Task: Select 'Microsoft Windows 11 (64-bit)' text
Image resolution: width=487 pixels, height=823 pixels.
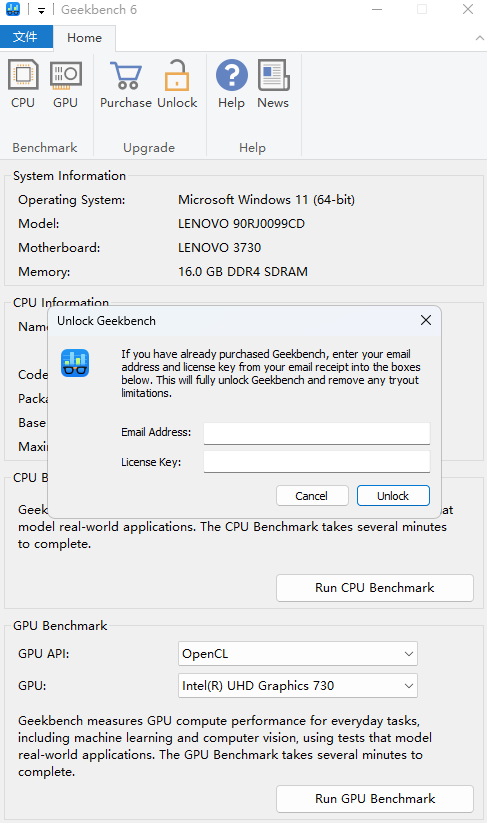Action: pos(267,199)
